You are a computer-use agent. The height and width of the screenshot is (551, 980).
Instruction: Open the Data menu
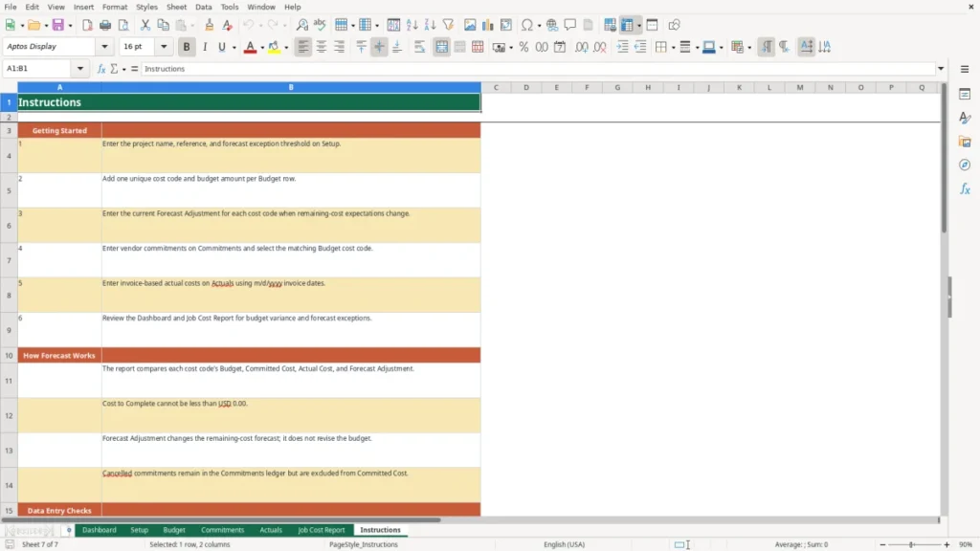tap(203, 7)
